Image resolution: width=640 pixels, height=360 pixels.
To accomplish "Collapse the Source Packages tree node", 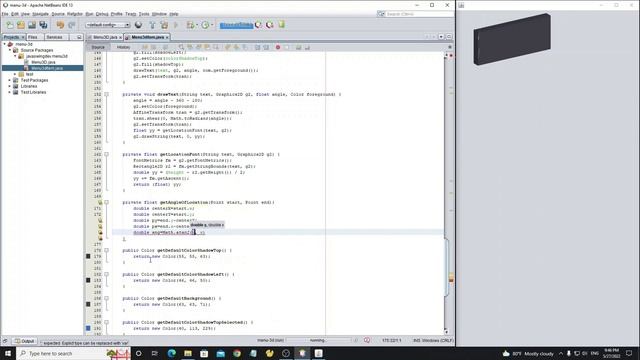I will pyautogui.click(x=10, y=50).
